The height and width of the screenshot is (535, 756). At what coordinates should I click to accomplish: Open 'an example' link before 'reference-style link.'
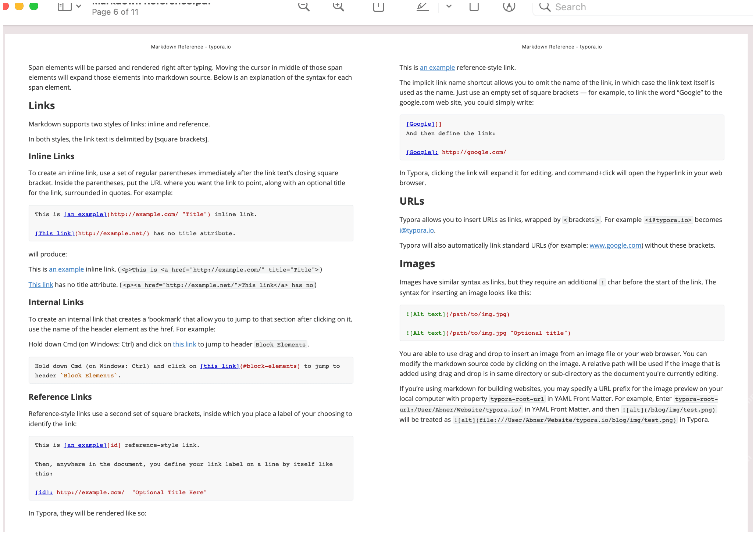pos(437,68)
